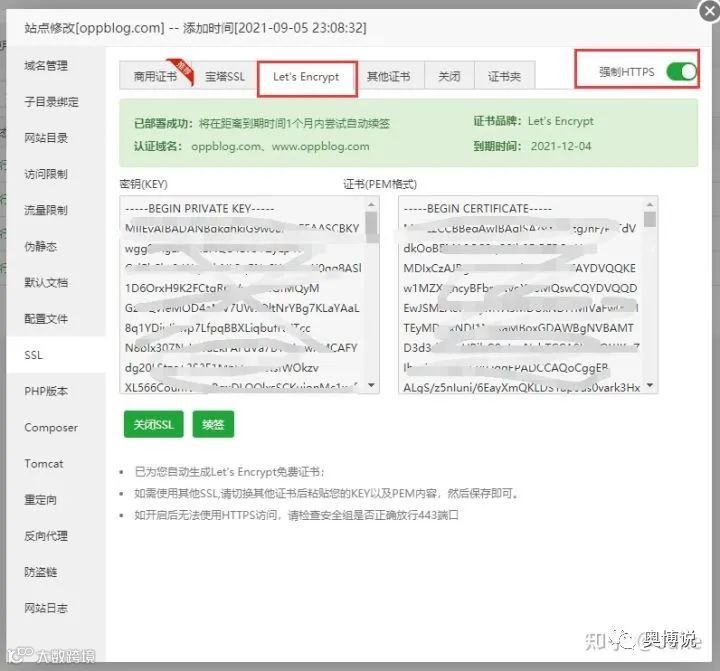This screenshot has height=671, width=720.
Task: Select 访问限制 sidebar item
Action: [x=56, y=174]
